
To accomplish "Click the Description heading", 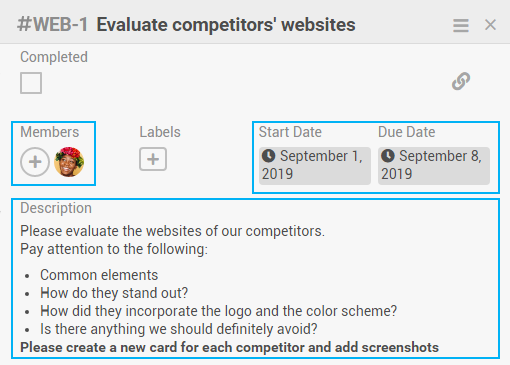I will click(x=56, y=208).
